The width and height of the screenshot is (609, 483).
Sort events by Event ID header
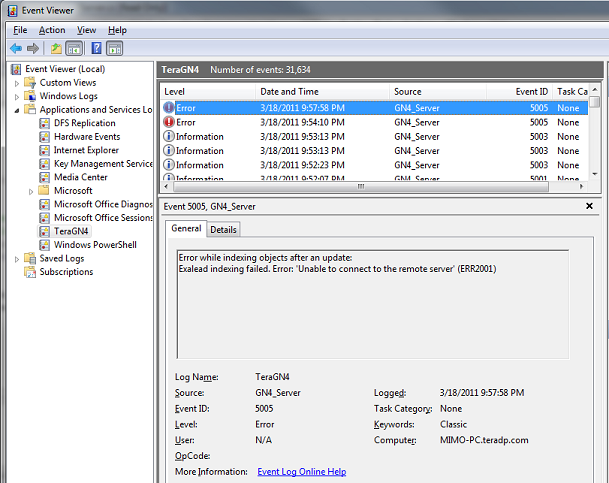(x=519, y=92)
